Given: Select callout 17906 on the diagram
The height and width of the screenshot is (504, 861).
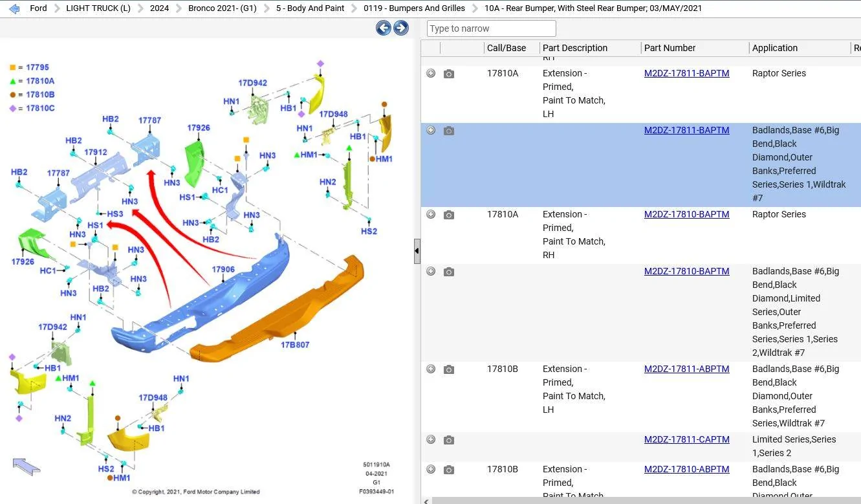Looking at the screenshot, I should click(223, 270).
